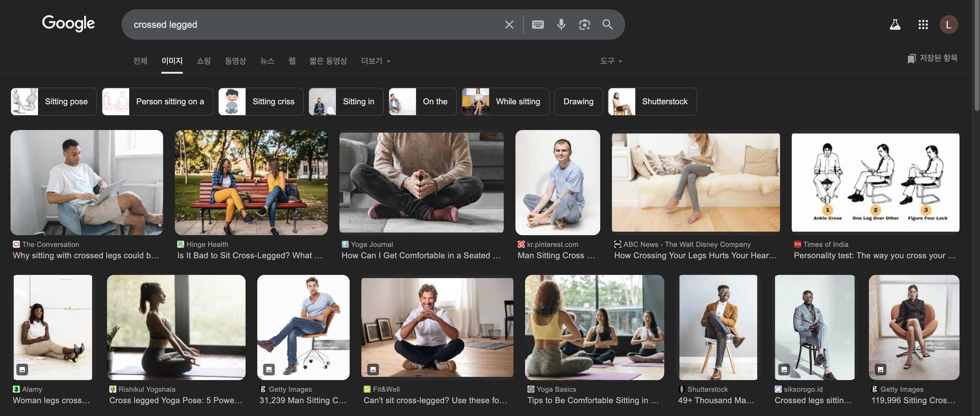This screenshot has width=980, height=416.
Task: Open Search Labs flask icon
Action: pyautogui.click(x=895, y=25)
